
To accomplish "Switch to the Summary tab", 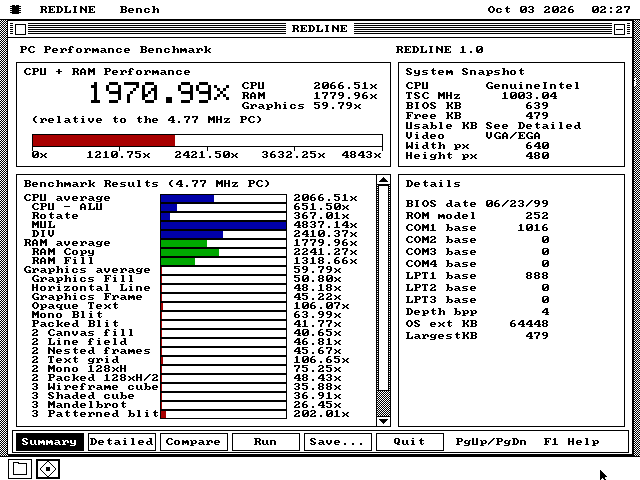I will point(49,442).
